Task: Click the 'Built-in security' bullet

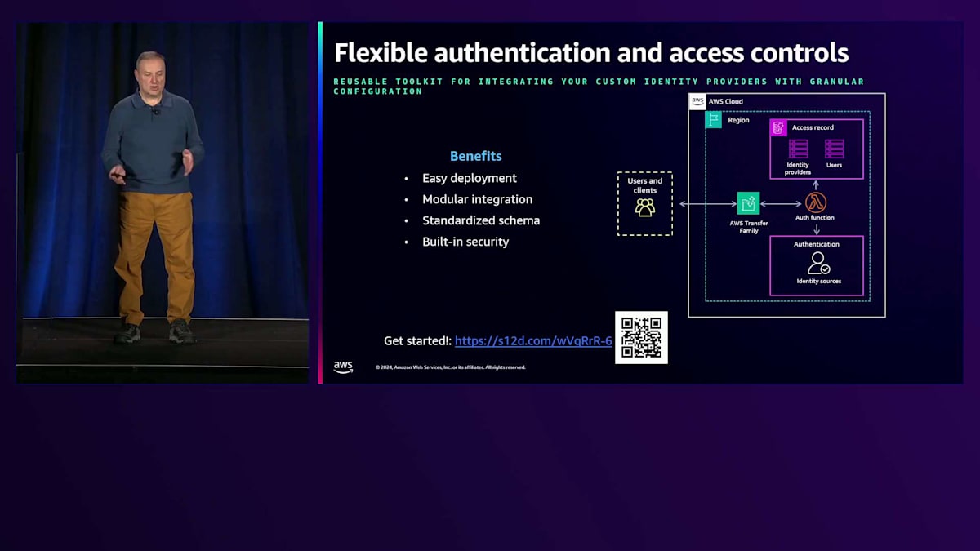Action: 465,242
